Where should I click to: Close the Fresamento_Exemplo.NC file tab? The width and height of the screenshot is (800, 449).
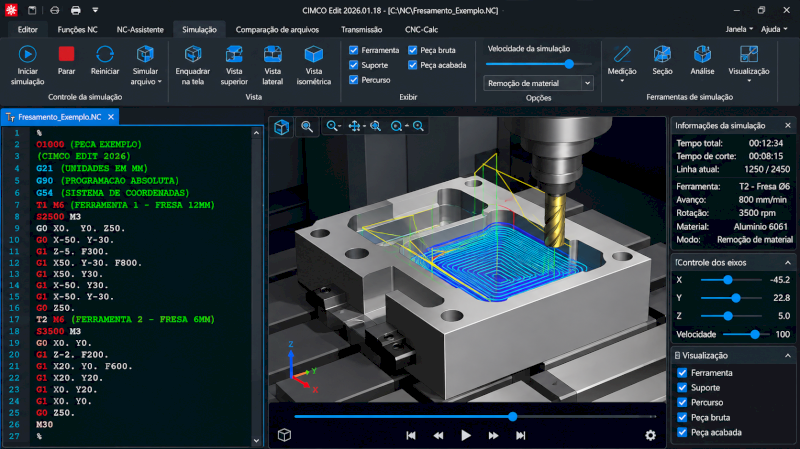point(111,117)
